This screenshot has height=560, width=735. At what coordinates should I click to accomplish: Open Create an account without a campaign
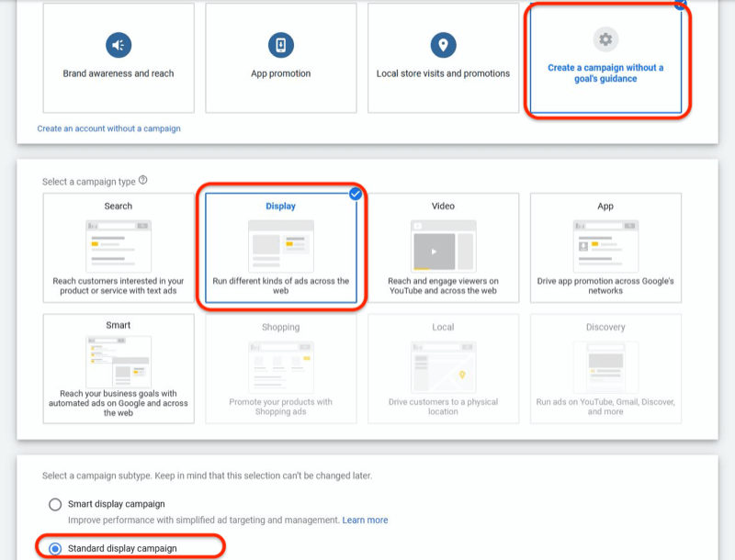coord(108,129)
